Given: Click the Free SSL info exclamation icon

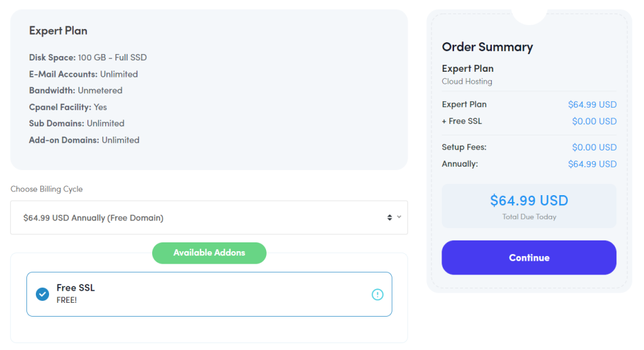Looking at the screenshot, I should pos(377,295).
